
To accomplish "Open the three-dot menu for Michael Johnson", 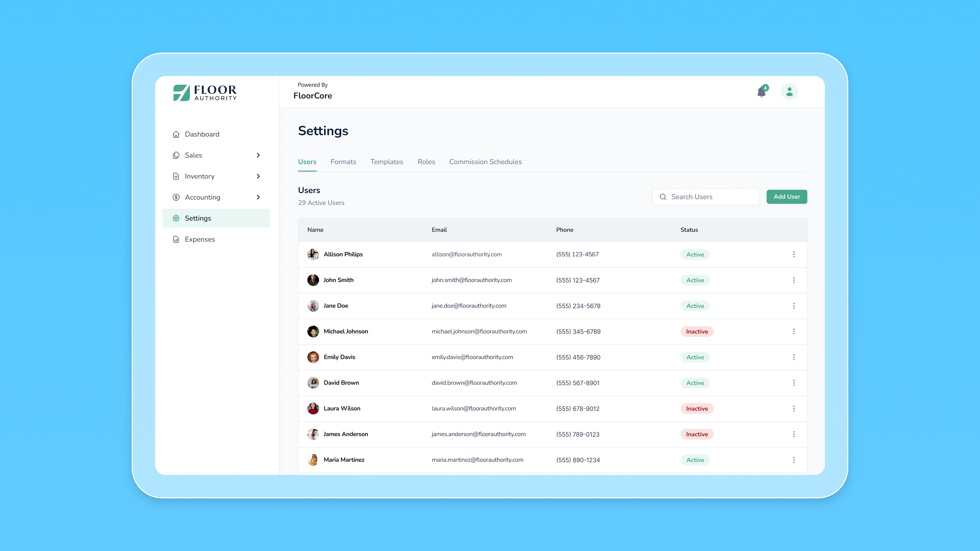I will [x=794, y=332].
